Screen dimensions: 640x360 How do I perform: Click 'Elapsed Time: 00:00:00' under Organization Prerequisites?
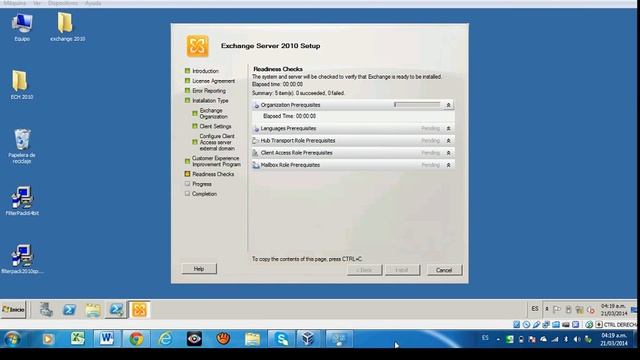[x=289, y=116]
